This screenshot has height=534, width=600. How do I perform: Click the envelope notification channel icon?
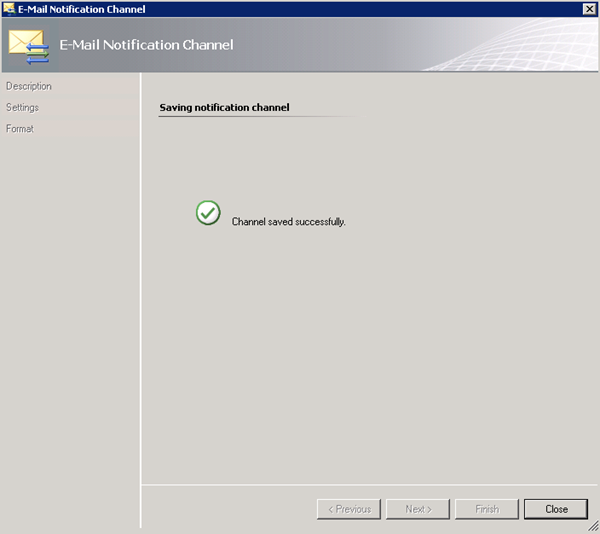(x=29, y=47)
